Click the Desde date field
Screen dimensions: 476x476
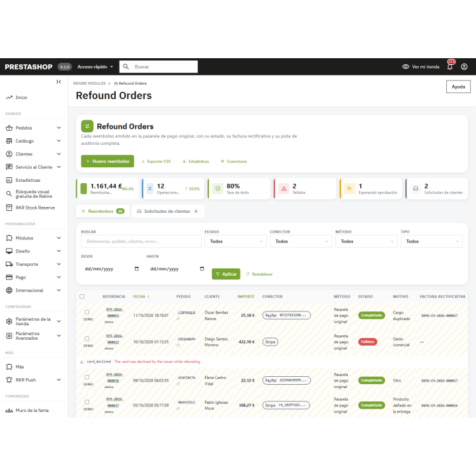pyautogui.click(x=112, y=268)
